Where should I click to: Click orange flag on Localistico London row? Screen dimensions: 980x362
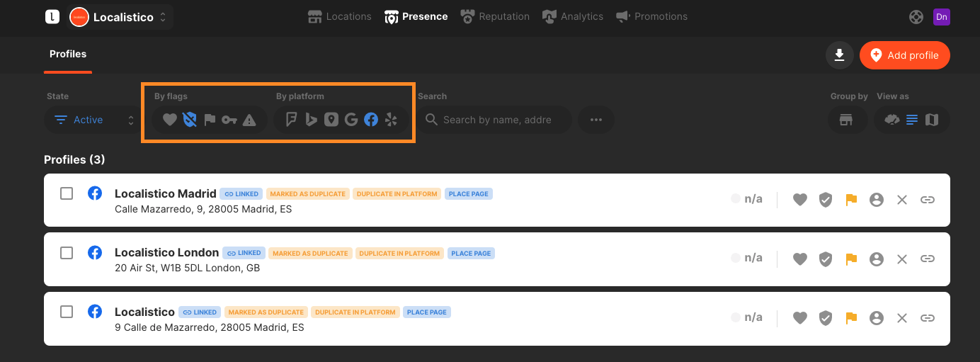click(x=851, y=259)
